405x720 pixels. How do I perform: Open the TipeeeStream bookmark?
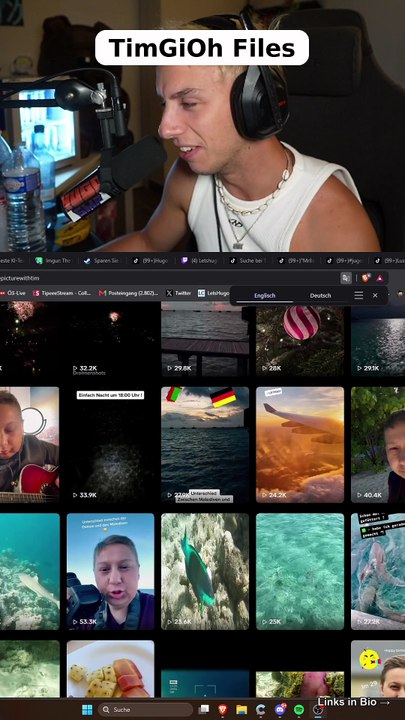tap(62, 293)
